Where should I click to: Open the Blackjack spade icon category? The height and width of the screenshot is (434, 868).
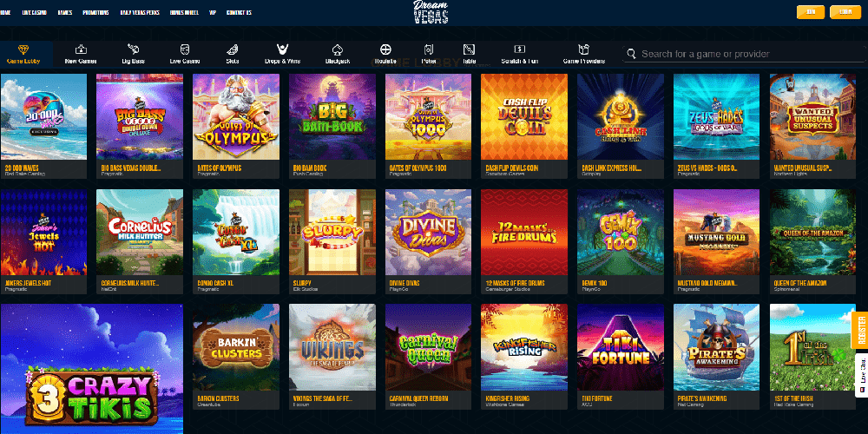click(337, 54)
